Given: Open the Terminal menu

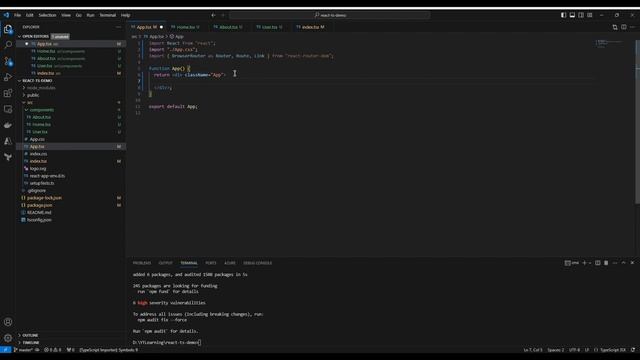Looking at the screenshot, I should (108, 15).
